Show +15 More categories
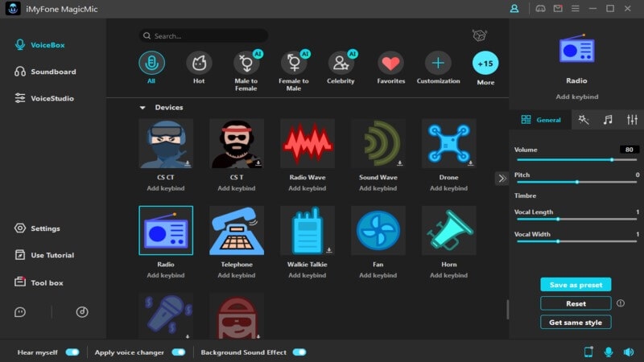The height and width of the screenshot is (362, 644). [485, 68]
